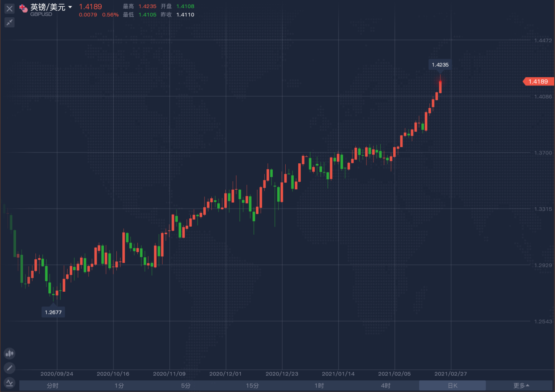The height and width of the screenshot is (392, 555).
Task: Click the large price 1.4189 in header
Action: pos(90,7)
